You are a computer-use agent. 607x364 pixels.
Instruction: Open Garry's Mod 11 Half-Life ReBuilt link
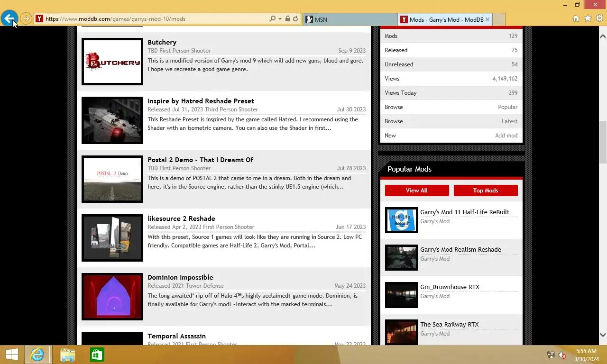click(465, 212)
